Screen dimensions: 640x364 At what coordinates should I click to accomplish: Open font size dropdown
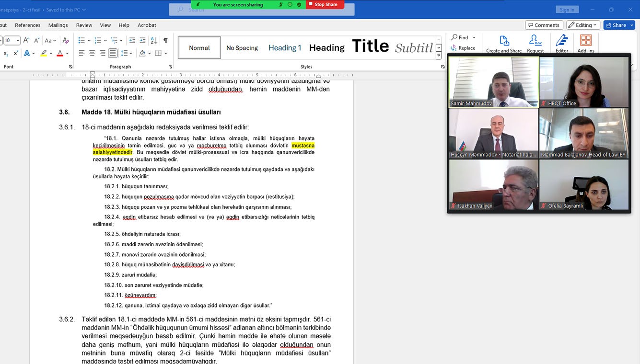pyautogui.click(x=18, y=41)
